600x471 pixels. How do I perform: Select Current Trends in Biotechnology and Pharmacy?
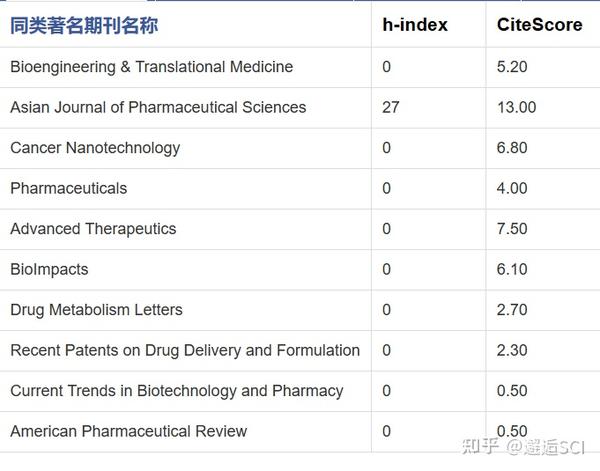176,391
